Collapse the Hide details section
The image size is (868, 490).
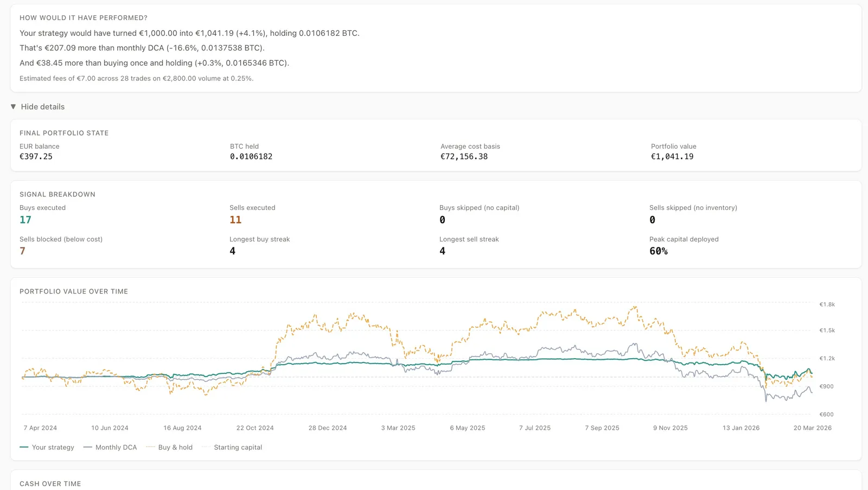tap(42, 106)
